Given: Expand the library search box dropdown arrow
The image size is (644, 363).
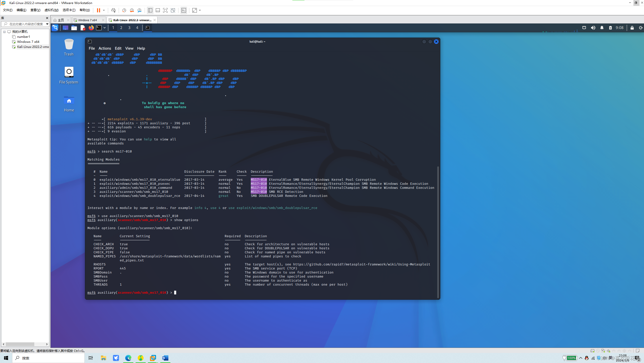Looking at the screenshot, I should (47, 24).
